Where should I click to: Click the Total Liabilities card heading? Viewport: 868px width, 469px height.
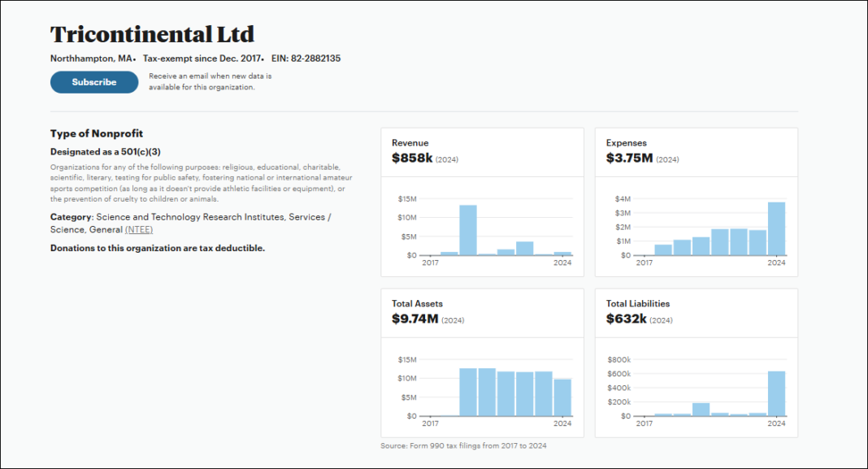(x=637, y=304)
